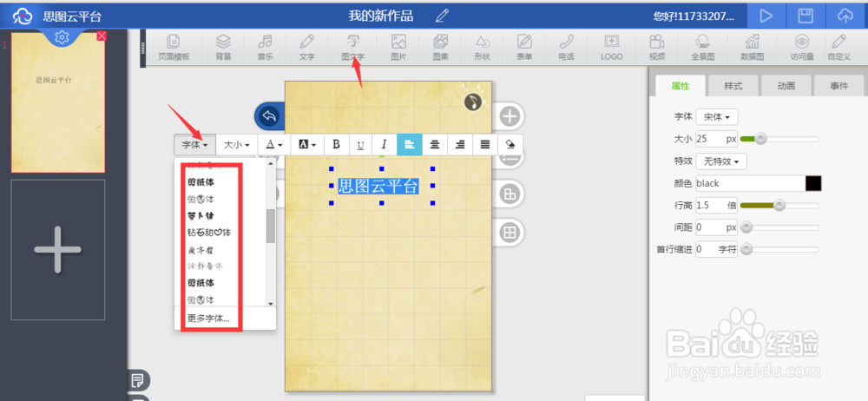This screenshot has height=401, width=868.
Task: Save the work with the floppy icon
Action: pyautogui.click(x=806, y=16)
